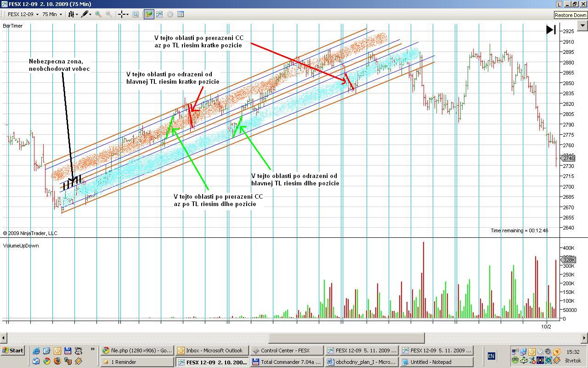This screenshot has width=588, height=368.
Task: Click the FESX 12-09 2. 10. 2009 taskbar button
Action: pyautogui.click(x=212, y=362)
